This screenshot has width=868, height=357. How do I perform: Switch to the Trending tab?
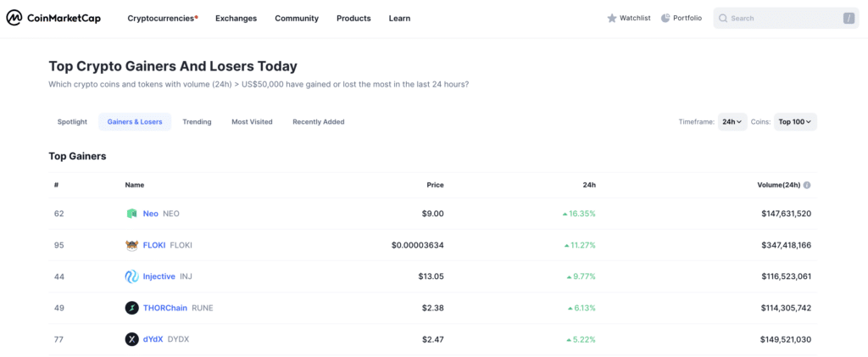coord(197,122)
